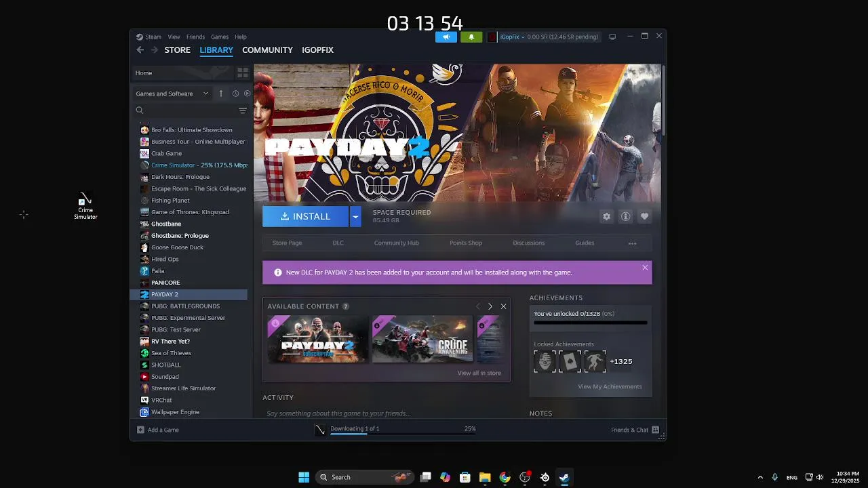This screenshot has height=488, width=868.
Task: Open the DLC link
Action: pos(338,243)
